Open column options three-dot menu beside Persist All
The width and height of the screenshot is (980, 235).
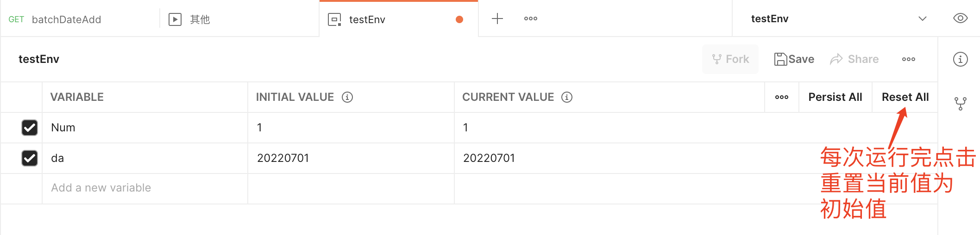(x=782, y=97)
